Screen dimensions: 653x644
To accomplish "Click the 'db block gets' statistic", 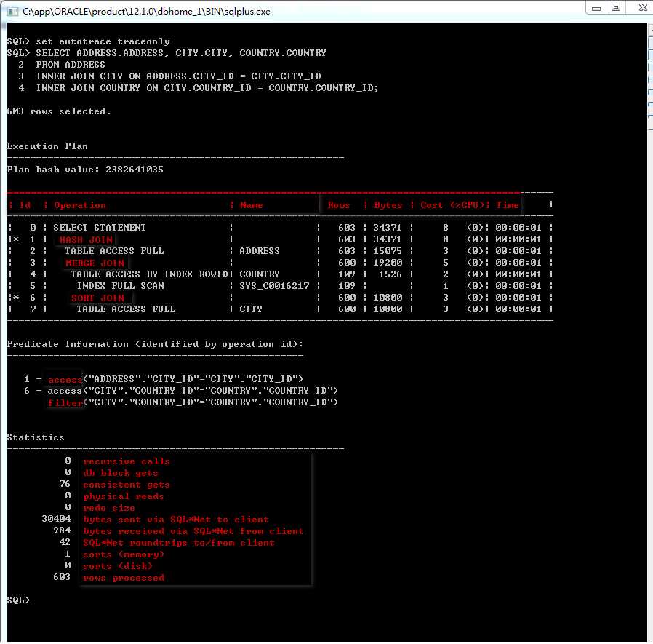I will coord(121,473).
